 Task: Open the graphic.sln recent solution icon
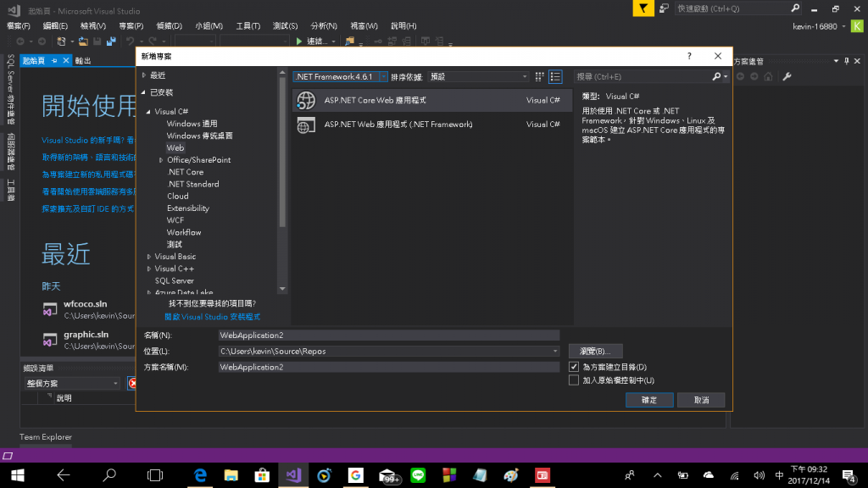(x=50, y=340)
